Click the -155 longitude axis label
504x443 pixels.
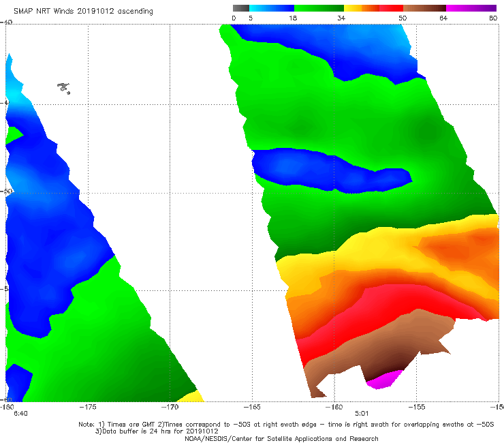click(417, 407)
